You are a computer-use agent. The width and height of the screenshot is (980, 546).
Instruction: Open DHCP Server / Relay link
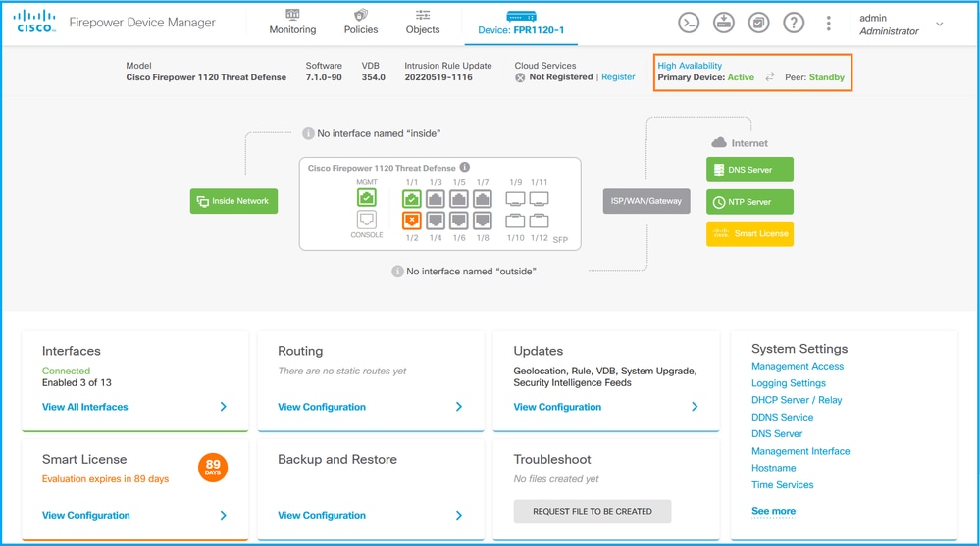tap(797, 400)
